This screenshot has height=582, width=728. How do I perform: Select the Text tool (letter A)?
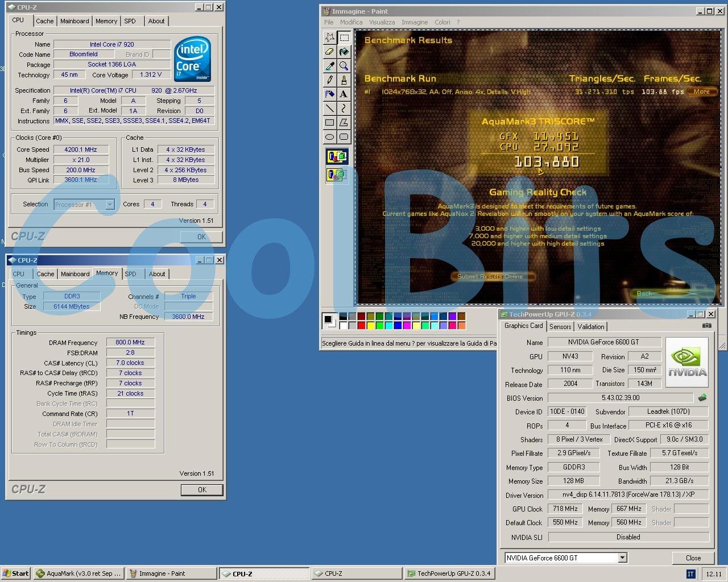pos(344,94)
